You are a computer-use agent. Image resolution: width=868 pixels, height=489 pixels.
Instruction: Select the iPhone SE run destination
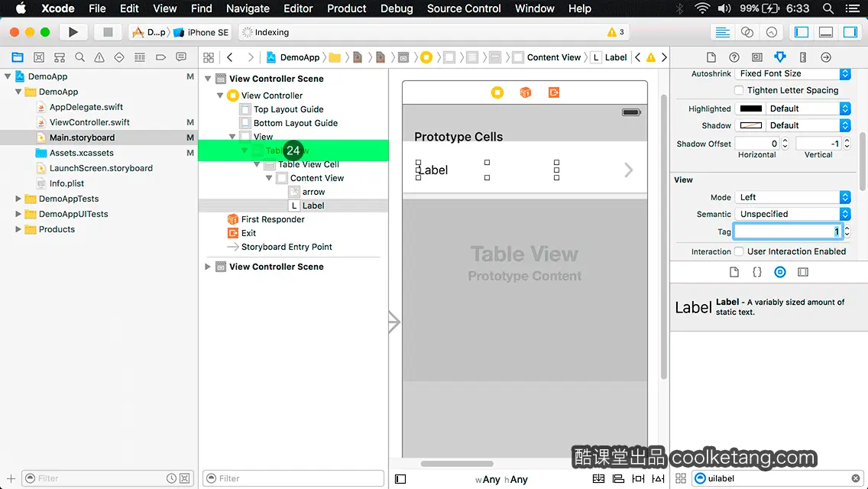click(x=201, y=32)
